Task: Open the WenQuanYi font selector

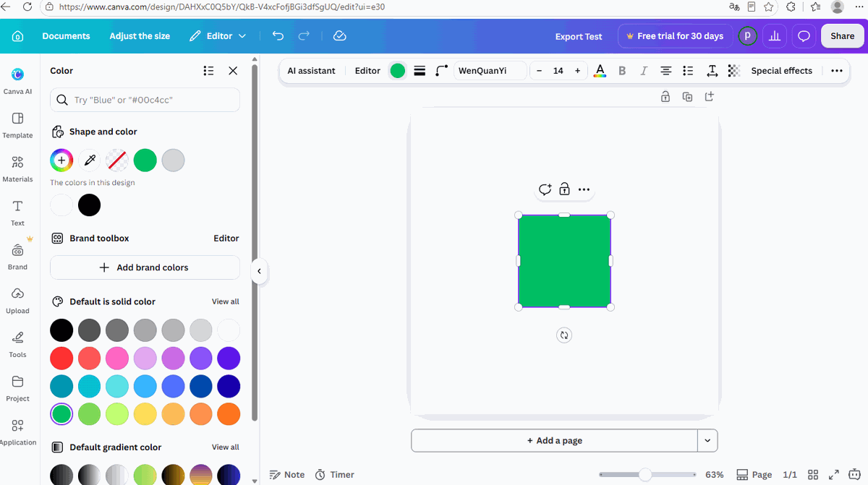Action: pos(490,71)
